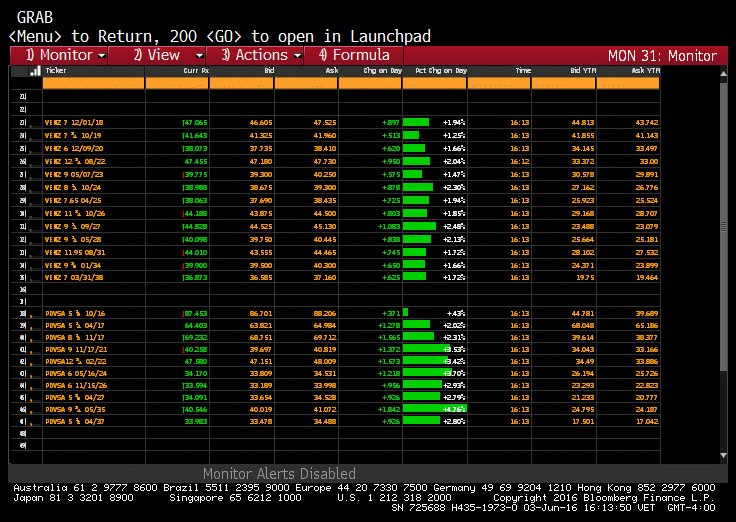Viewport: 736px width, 522px height.
Task: Click the Bid column header
Action: (269, 71)
